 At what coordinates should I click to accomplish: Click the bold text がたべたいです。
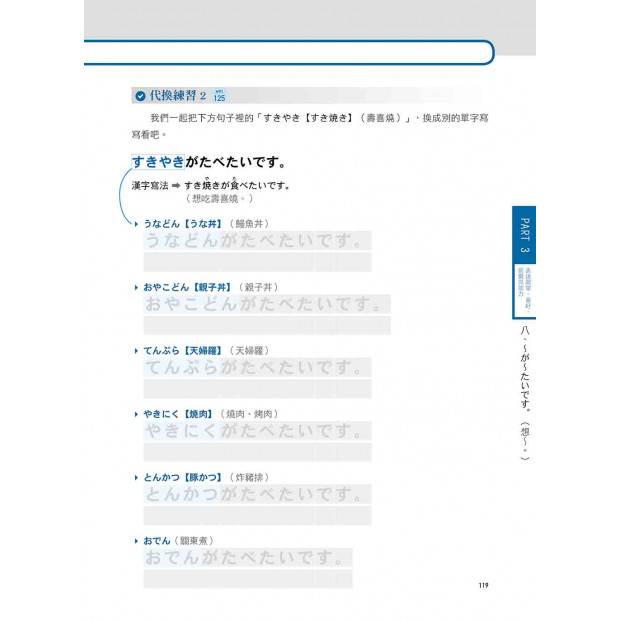point(236,162)
